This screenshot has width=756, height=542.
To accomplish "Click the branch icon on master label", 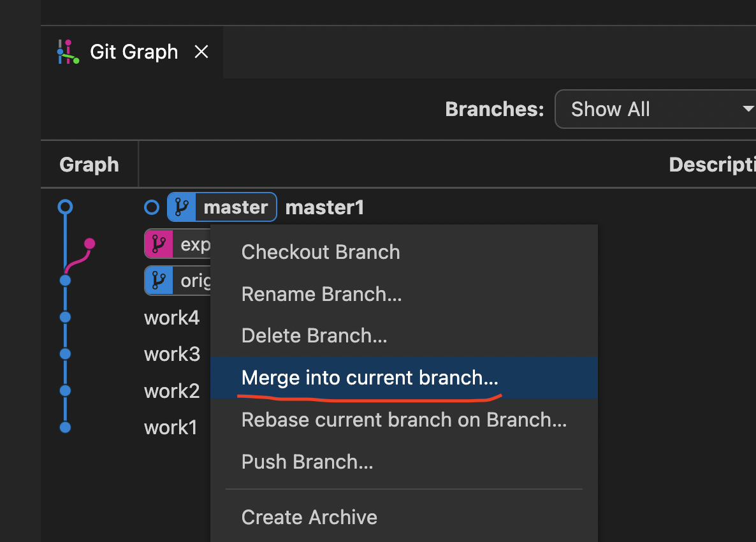I will tap(182, 207).
